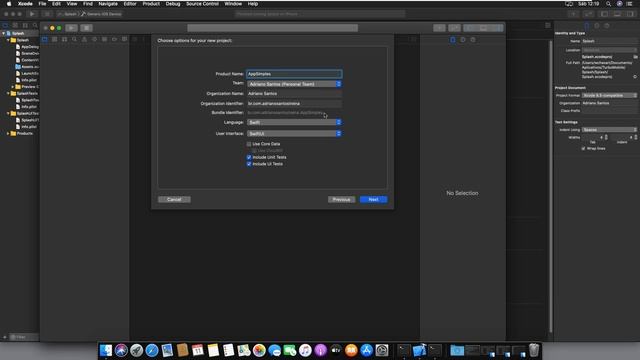
Task: Open System Preferences gear in Dock
Action: [x=382, y=350]
